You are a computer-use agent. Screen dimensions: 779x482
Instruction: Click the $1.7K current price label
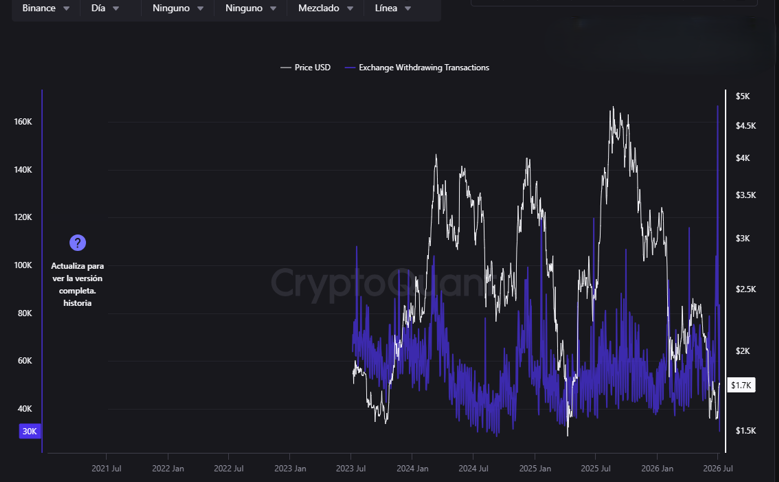[x=741, y=385]
